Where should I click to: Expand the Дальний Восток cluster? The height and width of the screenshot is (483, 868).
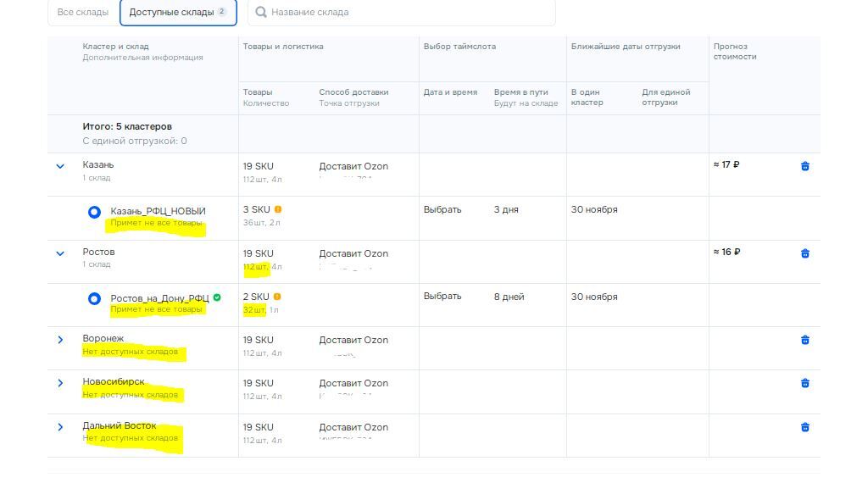pyautogui.click(x=60, y=427)
